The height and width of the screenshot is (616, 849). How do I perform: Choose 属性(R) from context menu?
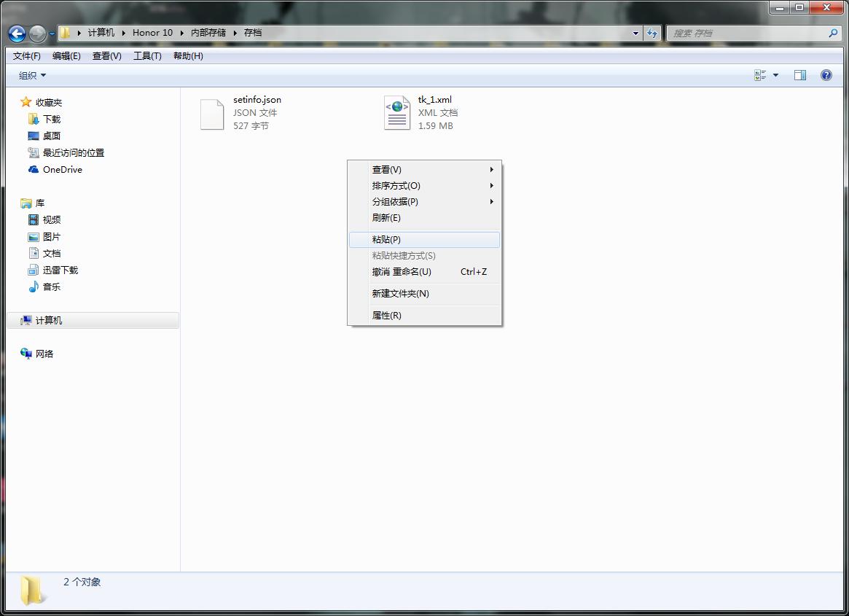[424, 315]
